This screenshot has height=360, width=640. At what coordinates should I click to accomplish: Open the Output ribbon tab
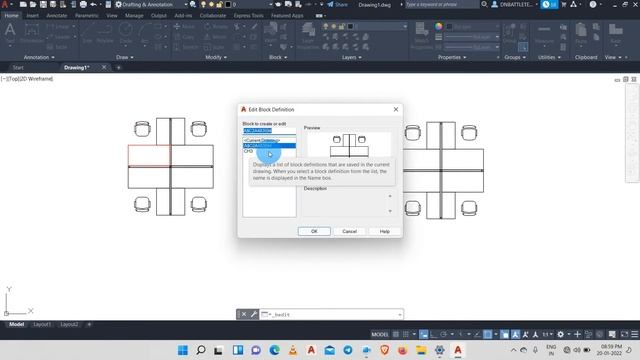click(158, 16)
